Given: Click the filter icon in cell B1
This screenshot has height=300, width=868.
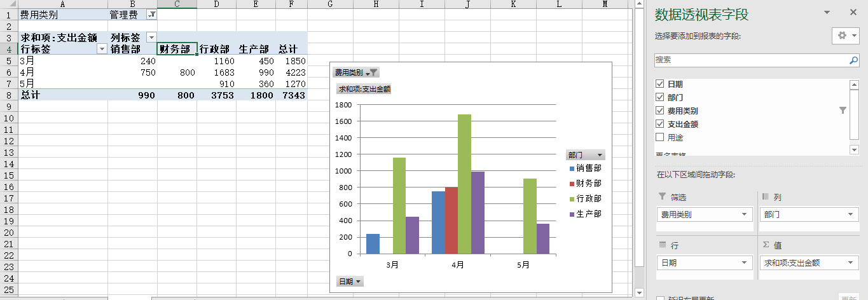Looking at the screenshot, I should (151, 15).
